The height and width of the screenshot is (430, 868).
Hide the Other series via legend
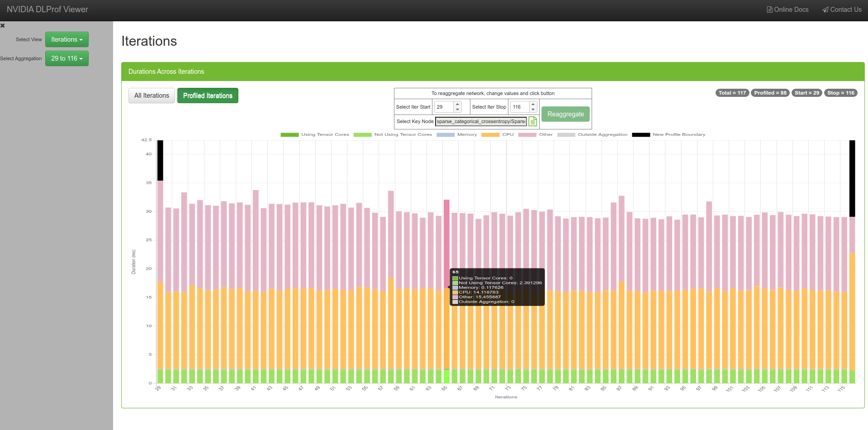[527, 135]
